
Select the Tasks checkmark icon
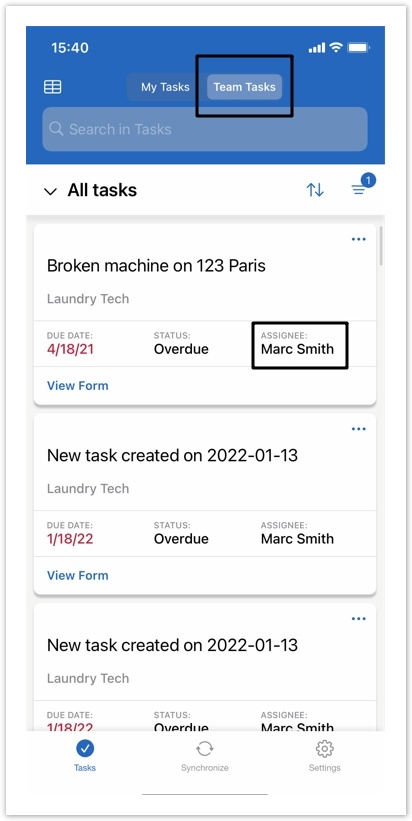coord(85,749)
